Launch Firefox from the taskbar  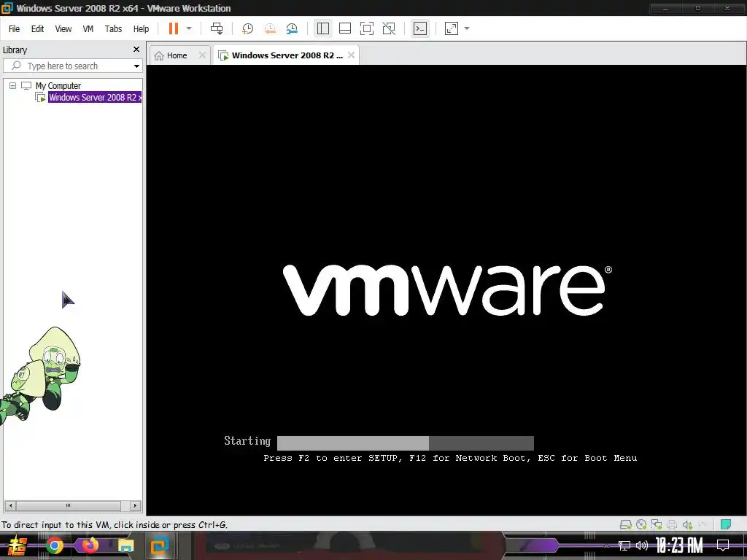pos(90,545)
